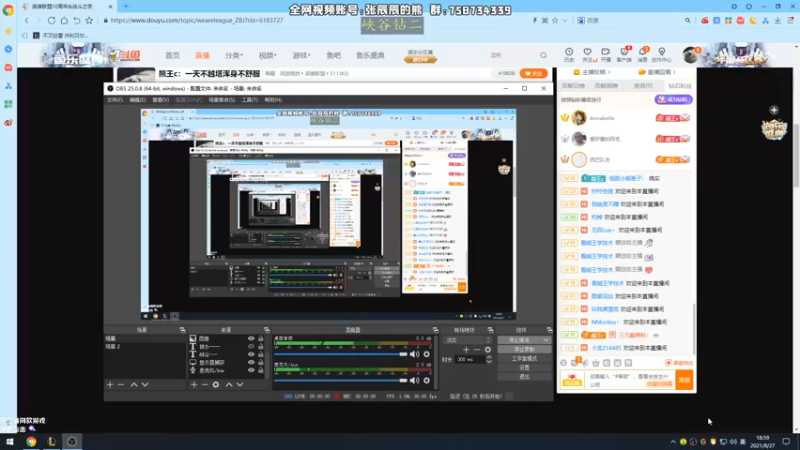Expand the arrow beside 停止推流 button

click(546, 340)
